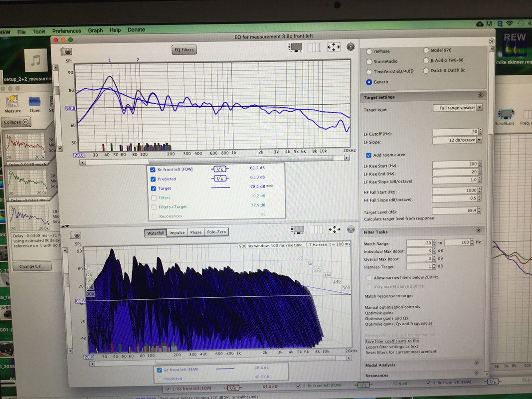The height and width of the screenshot is (399, 532).
Task: Click Change Cal... button
Action: tap(31, 266)
